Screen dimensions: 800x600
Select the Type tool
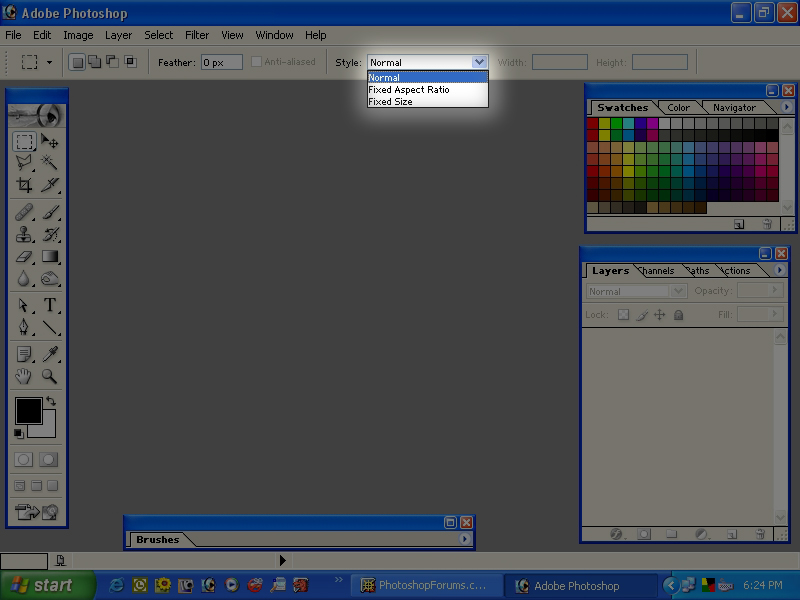(49, 305)
